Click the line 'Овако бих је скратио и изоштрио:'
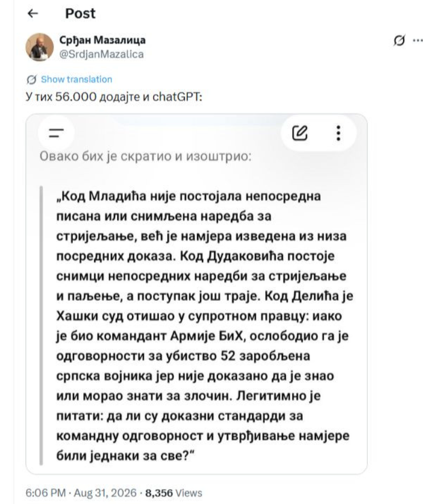Viewport: 423px width, 504px height. tap(145, 156)
